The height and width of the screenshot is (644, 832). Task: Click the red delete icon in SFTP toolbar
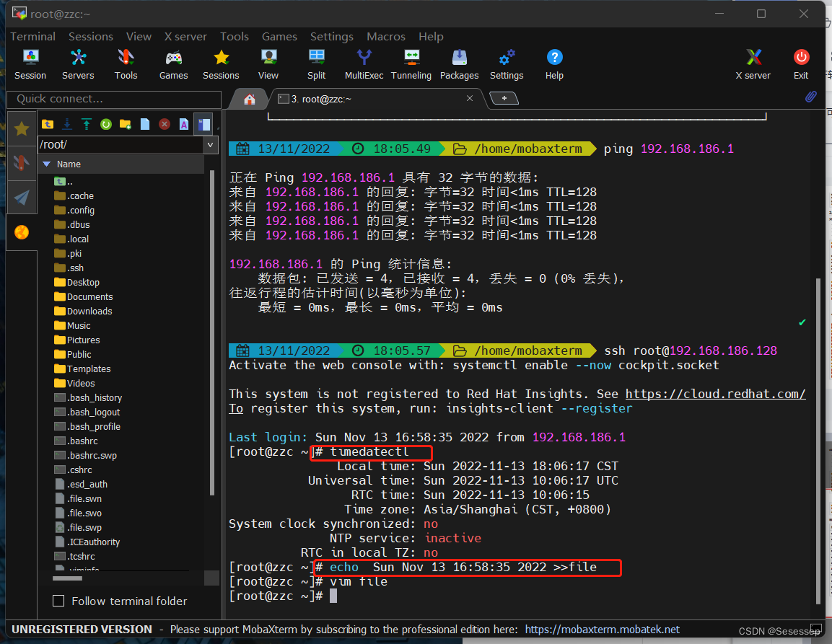point(165,124)
